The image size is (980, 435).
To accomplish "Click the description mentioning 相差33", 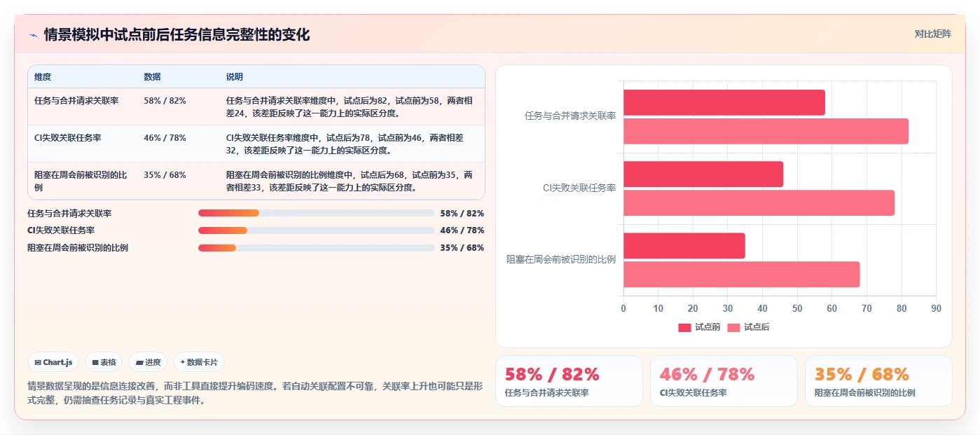I will pyautogui.click(x=350, y=181).
